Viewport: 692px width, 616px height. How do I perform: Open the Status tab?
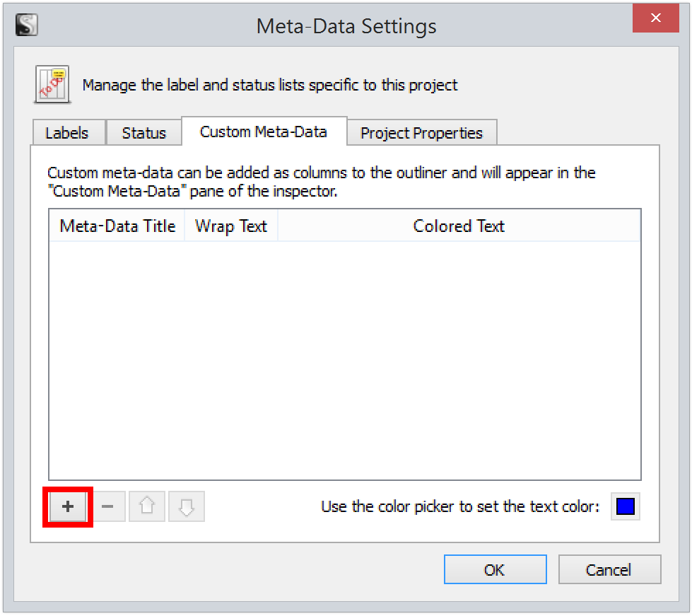[x=143, y=133]
